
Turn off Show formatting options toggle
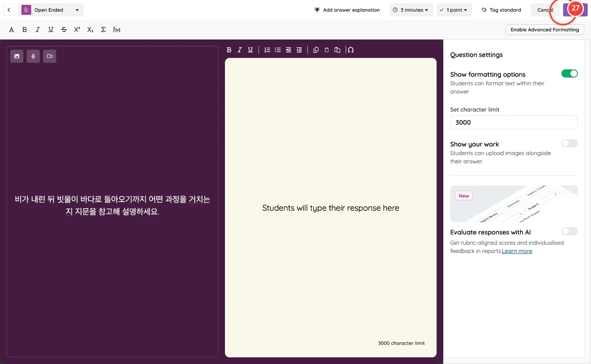coord(569,73)
